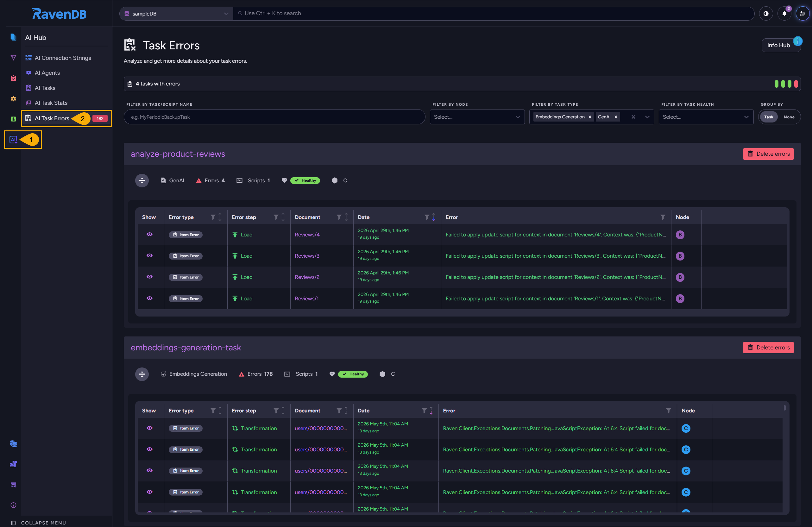Open AI Task Stats menu item
This screenshot has height=527, width=812.
(51, 103)
